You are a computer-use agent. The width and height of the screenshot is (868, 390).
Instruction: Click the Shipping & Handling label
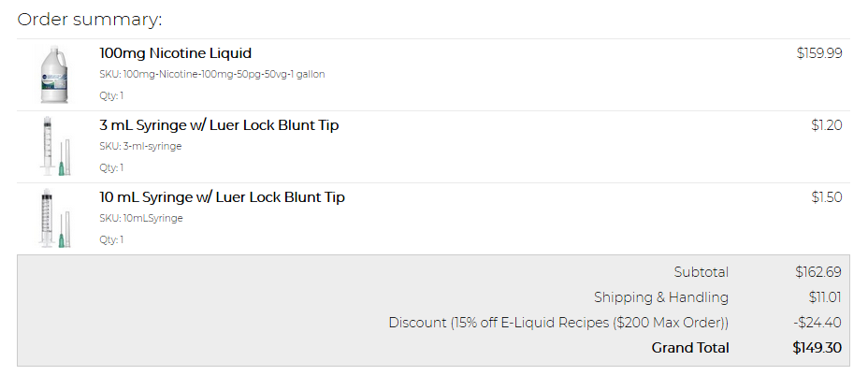tap(660, 297)
